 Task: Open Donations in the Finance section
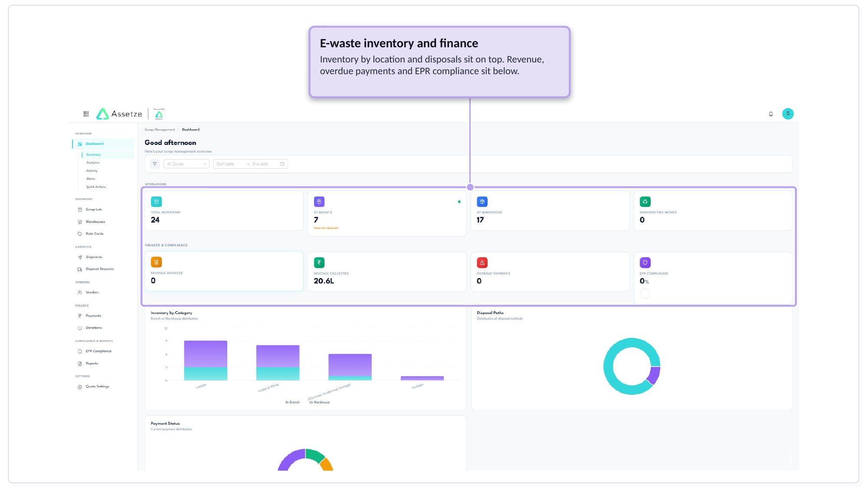[94, 328]
